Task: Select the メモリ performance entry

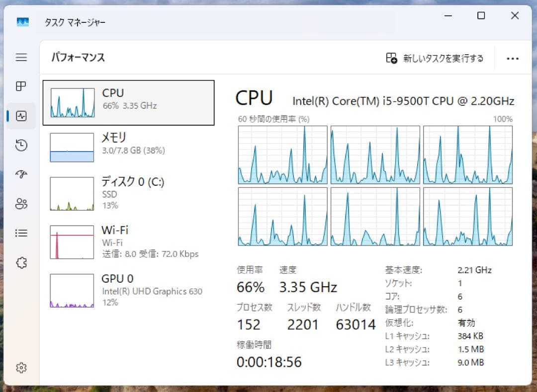Action: pos(128,147)
